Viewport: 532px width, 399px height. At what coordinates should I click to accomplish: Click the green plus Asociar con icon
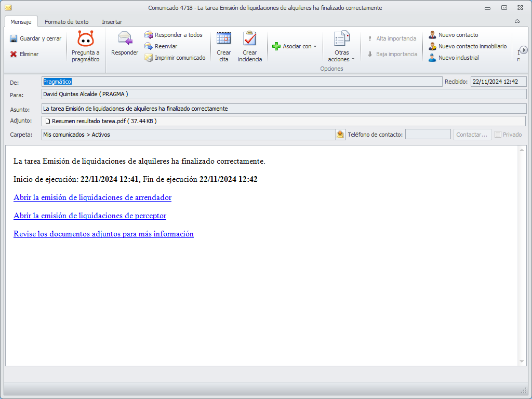click(276, 46)
